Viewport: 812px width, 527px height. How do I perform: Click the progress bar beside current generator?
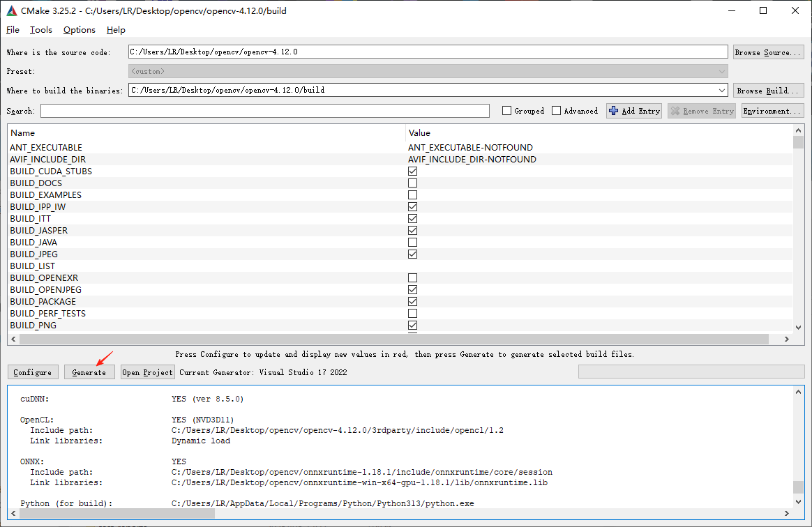[x=691, y=372]
